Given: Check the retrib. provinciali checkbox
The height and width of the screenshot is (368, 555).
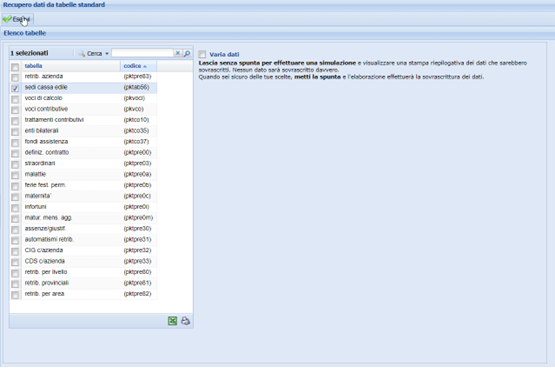Looking at the screenshot, I should point(15,284).
